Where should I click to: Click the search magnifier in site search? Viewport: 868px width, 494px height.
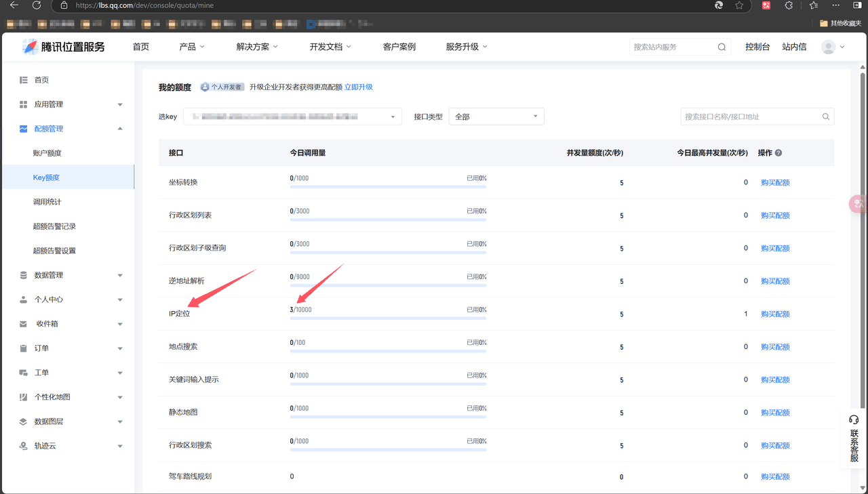pyautogui.click(x=722, y=47)
